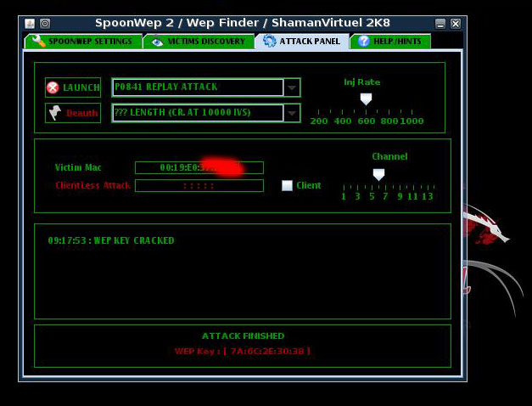532x406 pixels.
Task: Click the Inj Rate slider handle
Action: [x=366, y=99]
